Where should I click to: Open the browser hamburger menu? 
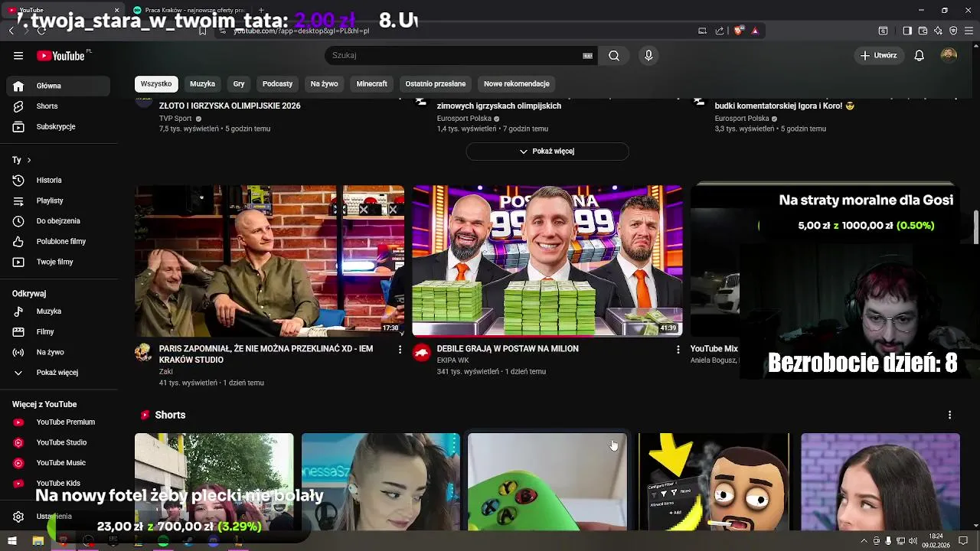pyautogui.click(x=969, y=31)
